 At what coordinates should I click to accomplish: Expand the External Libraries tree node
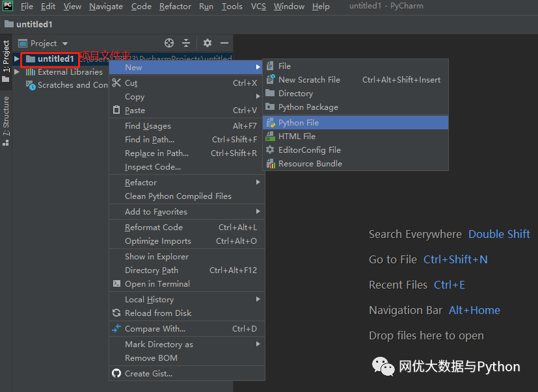coord(16,72)
